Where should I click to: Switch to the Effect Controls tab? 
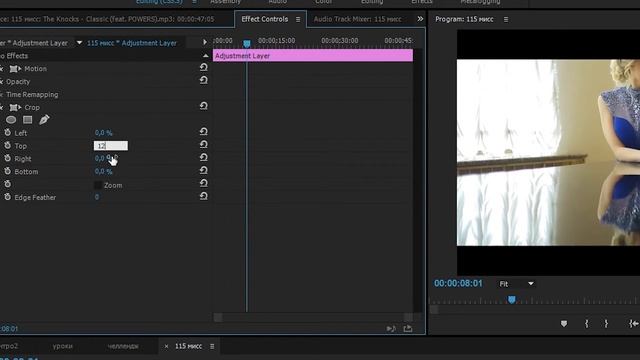pos(264,19)
